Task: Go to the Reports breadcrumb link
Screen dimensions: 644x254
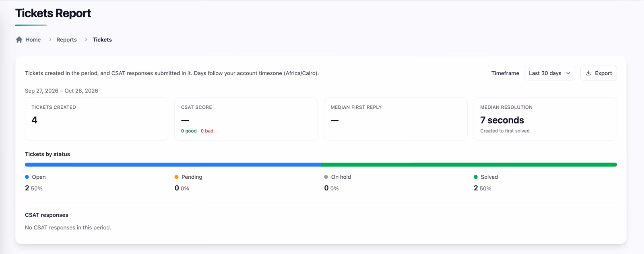Action: click(x=66, y=39)
